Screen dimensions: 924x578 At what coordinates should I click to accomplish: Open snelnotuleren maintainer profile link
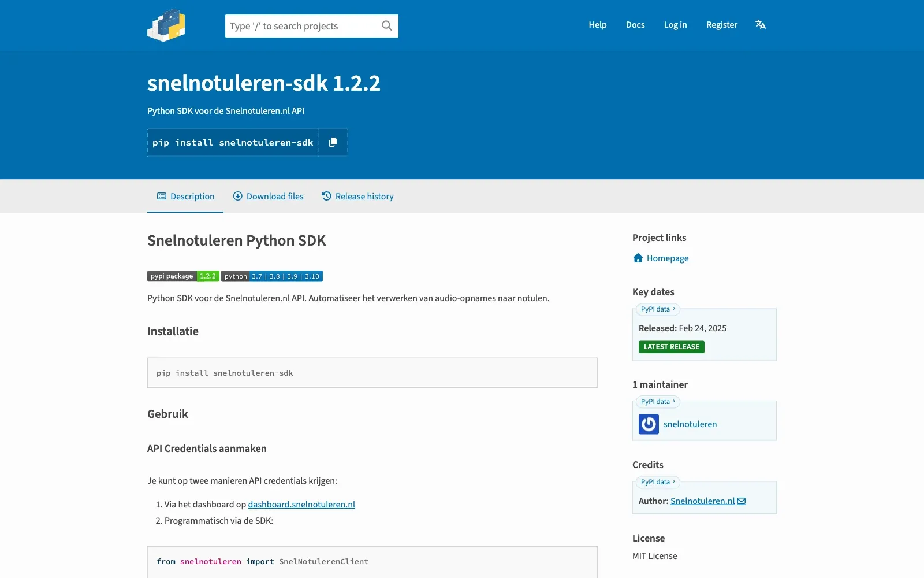[690, 424]
